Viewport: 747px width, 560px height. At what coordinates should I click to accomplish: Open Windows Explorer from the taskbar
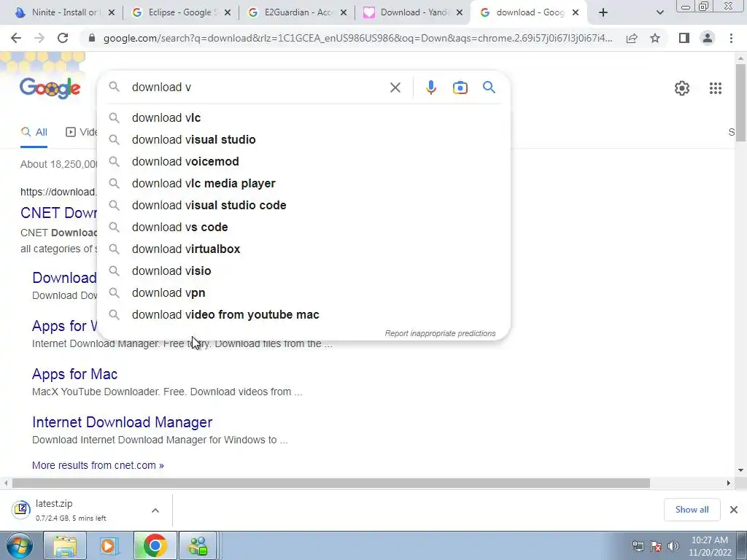point(65,545)
